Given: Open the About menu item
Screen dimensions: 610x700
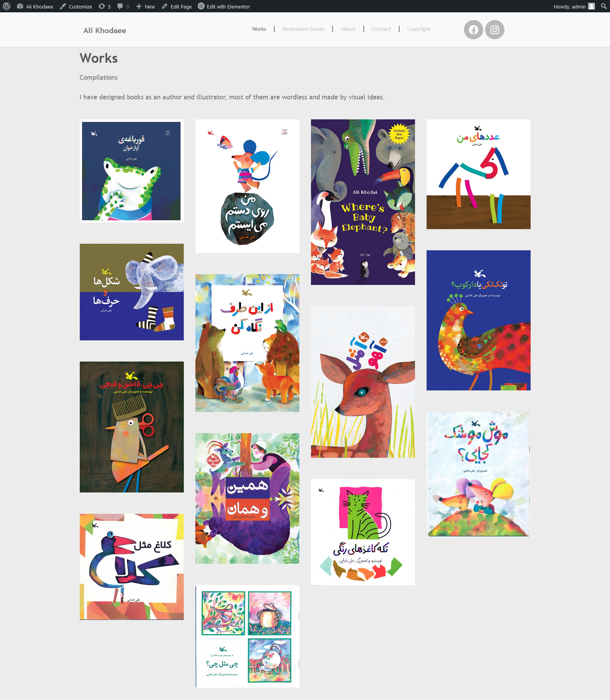Looking at the screenshot, I should [348, 29].
